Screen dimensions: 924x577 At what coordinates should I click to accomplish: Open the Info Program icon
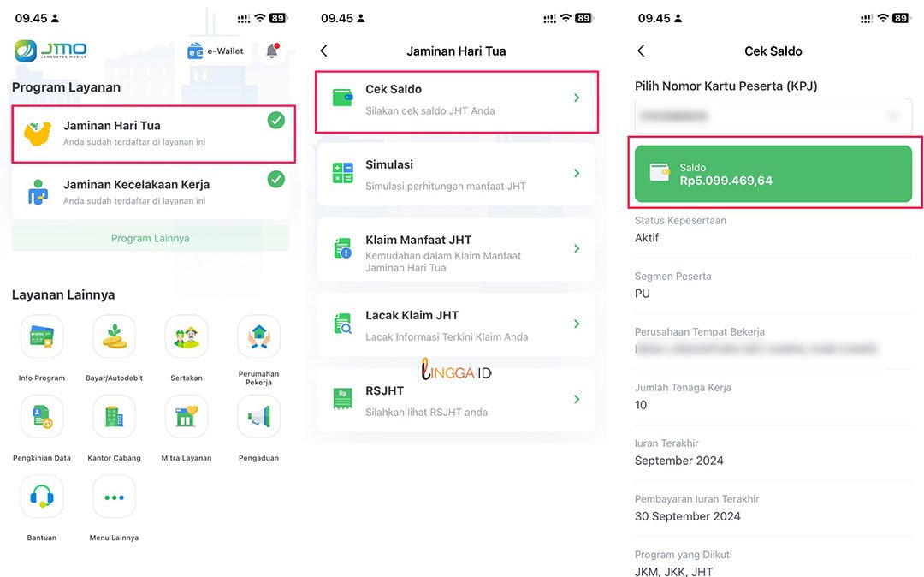(x=42, y=336)
